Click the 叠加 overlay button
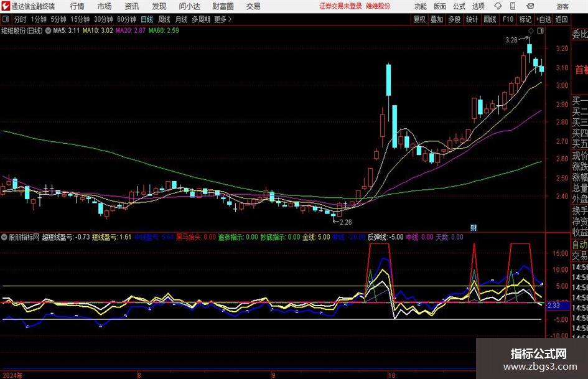 [437, 19]
